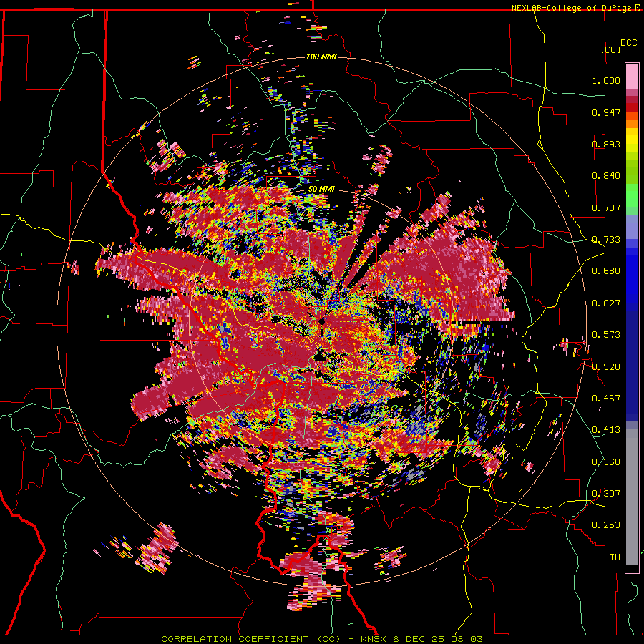Click the TH threshold label on the scale
Screen dimensions: 644x644
click(x=615, y=557)
